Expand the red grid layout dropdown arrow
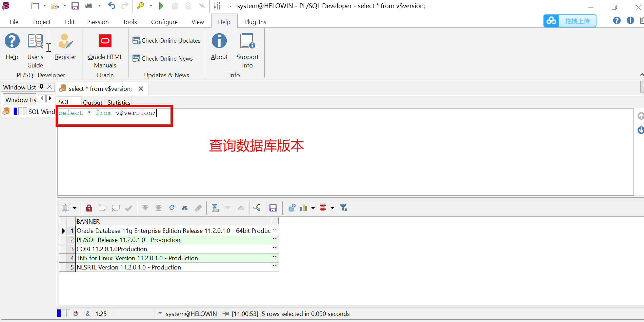Viewport: 644px width, 322px height. click(333, 208)
